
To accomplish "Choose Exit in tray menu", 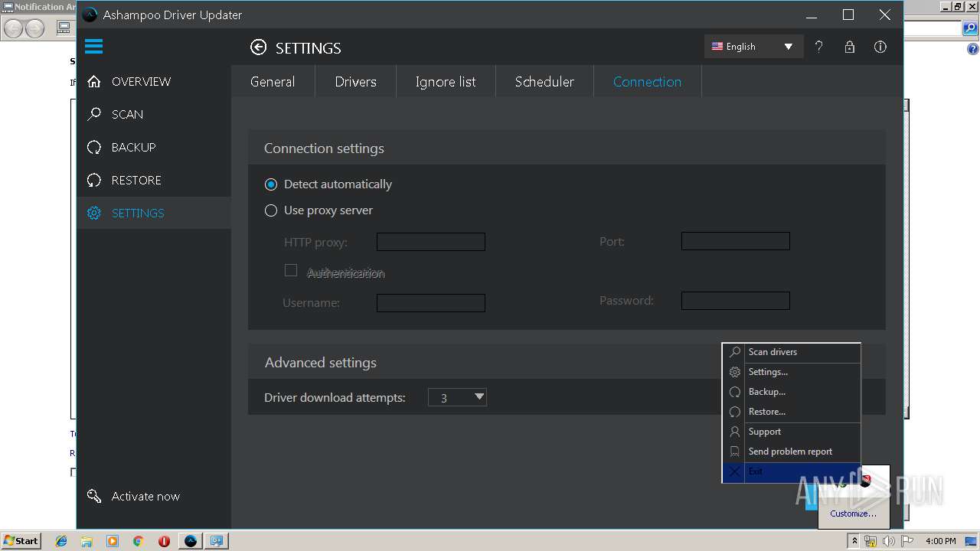I will pyautogui.click(x=791, y=471).
